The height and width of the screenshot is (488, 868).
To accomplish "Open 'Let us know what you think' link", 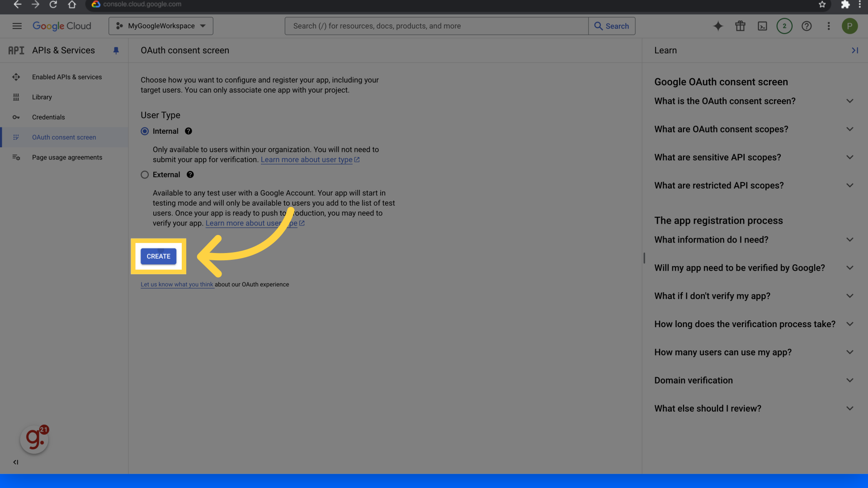I will pyautogui.click(x=177, y=285).
